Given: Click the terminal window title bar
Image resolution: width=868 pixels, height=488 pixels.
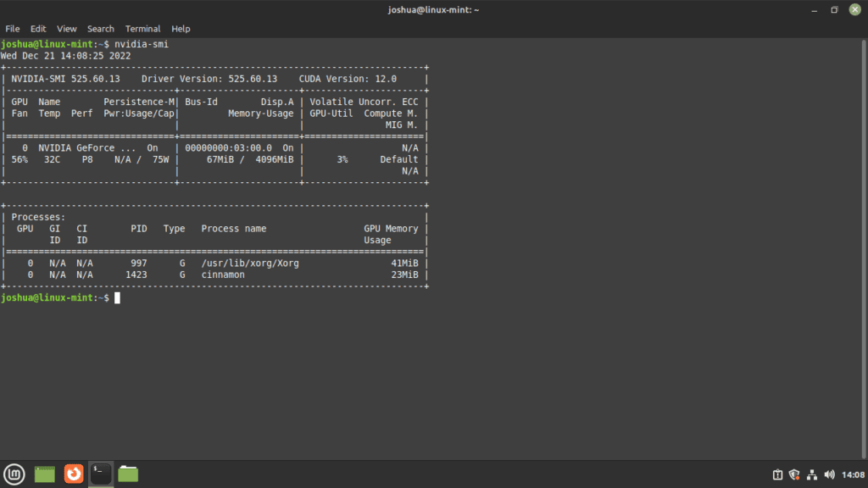Looking at the screenshot, I should (433, 9).
